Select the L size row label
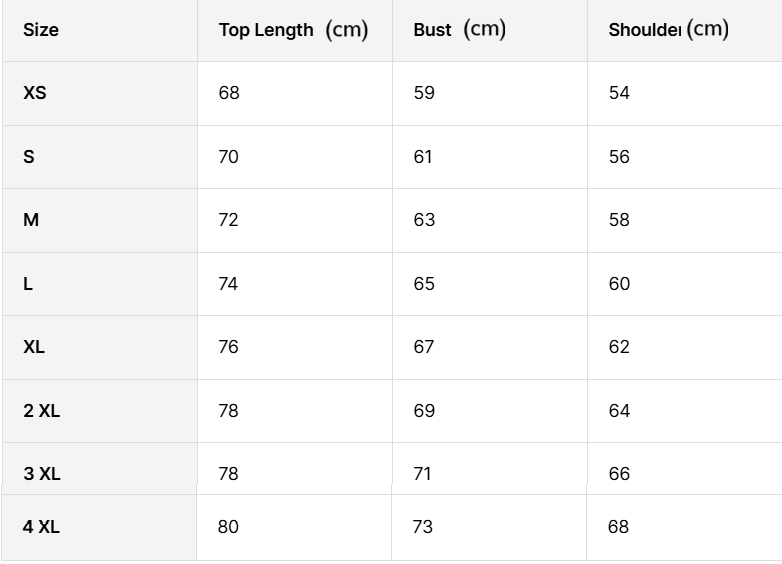 click(x=28, y=284)
